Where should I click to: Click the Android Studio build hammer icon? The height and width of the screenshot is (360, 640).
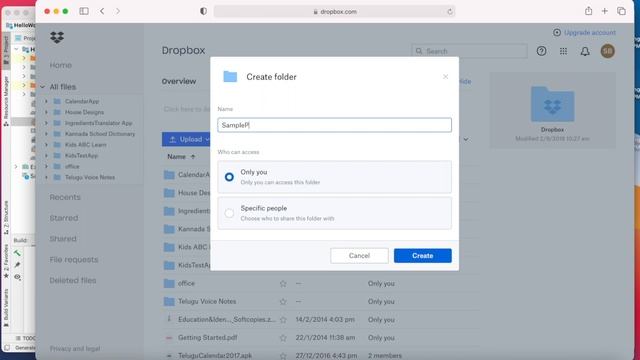[17, 253]
